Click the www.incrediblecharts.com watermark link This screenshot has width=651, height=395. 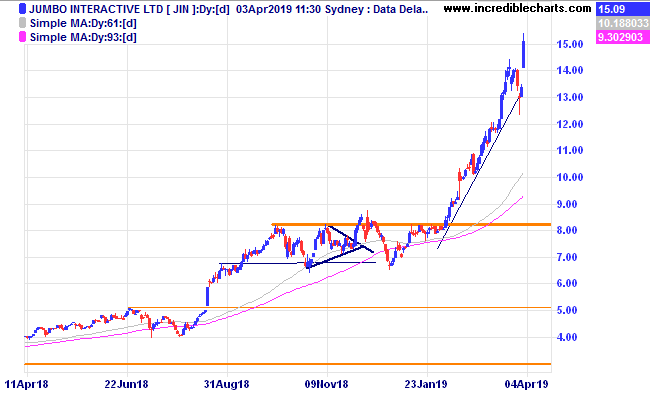(x=517, y=8)
